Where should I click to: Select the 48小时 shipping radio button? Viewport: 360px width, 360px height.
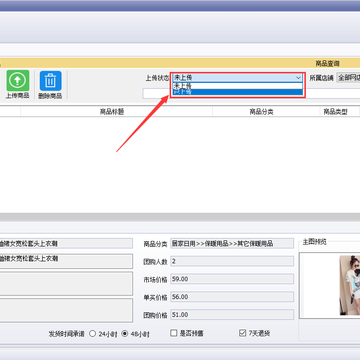[125, 334]
